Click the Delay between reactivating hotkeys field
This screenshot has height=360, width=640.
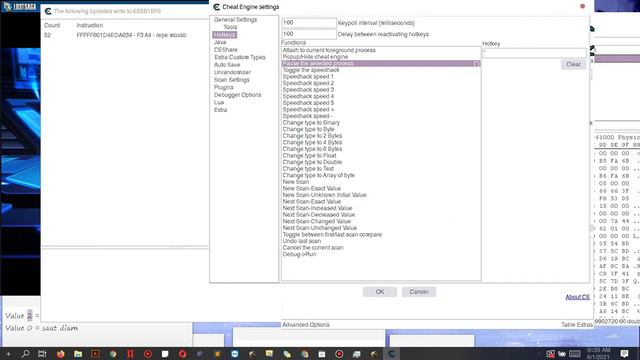point(309,34)
